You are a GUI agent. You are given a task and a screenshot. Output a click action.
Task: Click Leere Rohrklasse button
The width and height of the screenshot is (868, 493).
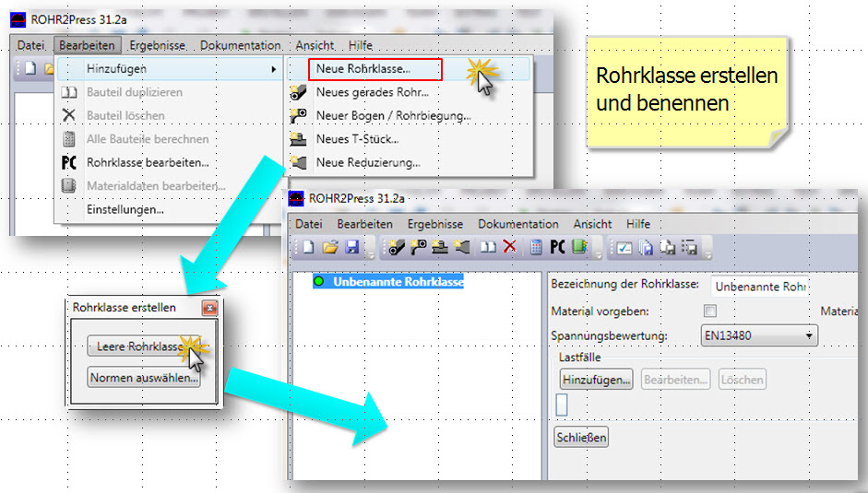coord(143,346)
